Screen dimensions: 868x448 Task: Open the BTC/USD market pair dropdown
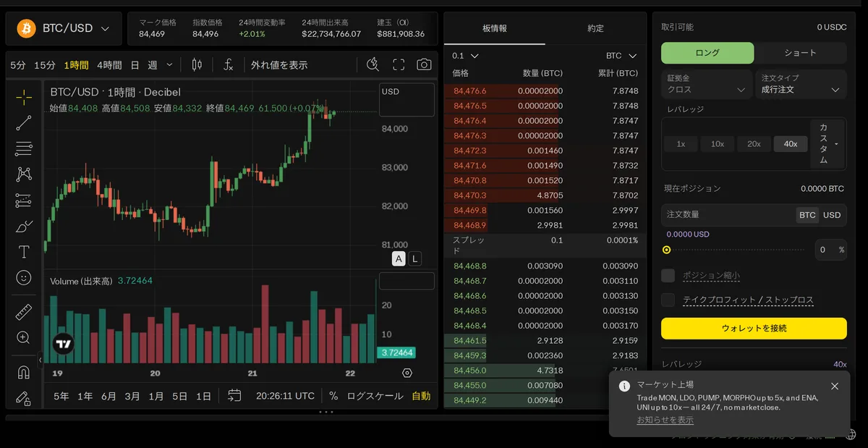tap(64, 28)
